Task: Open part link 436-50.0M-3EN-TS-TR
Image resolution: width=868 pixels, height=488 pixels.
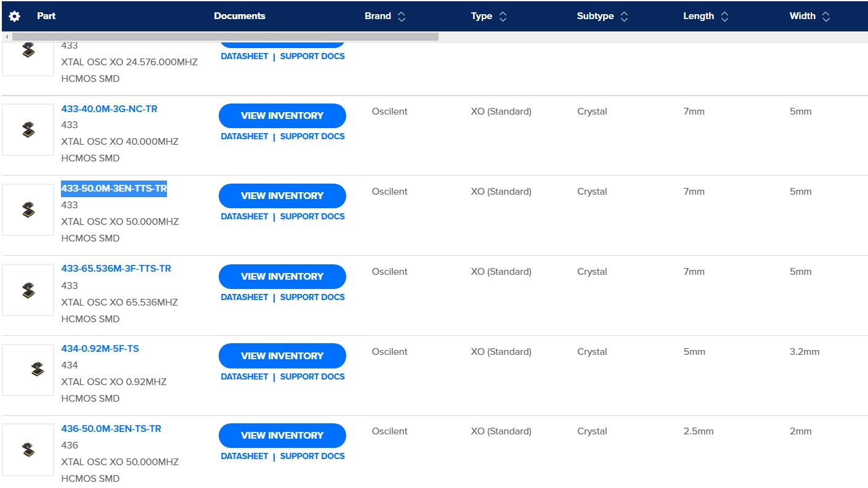Action: pyautogui.click(x=111, y=428)
